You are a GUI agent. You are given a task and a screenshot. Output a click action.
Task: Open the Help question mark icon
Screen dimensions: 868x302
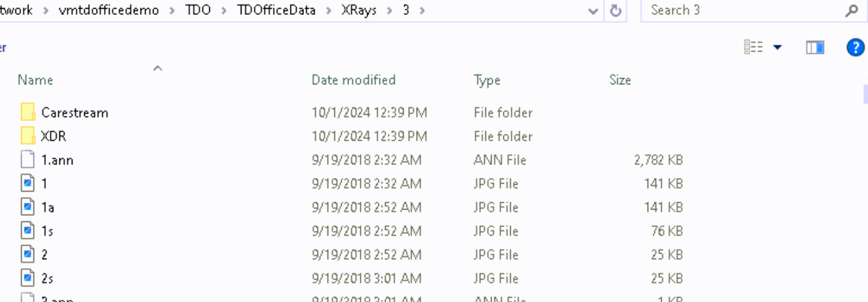(x=855, y=48)
